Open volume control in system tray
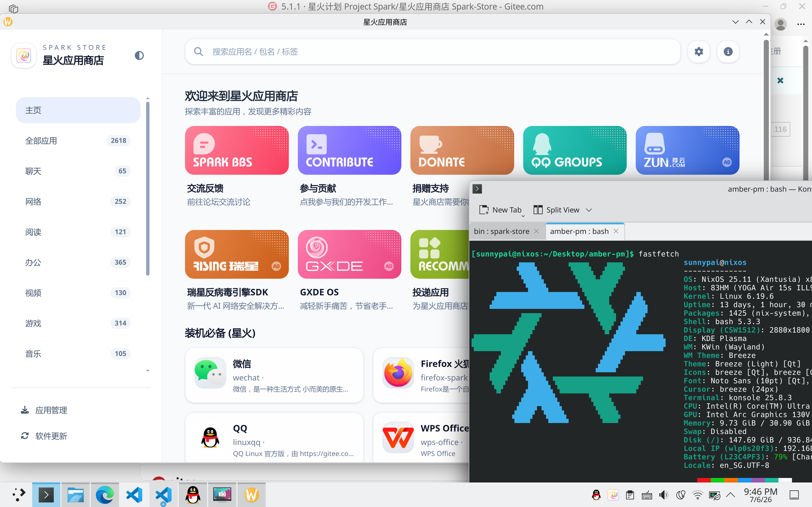Viewport: 812px width, 507px height. click(663, 495)
